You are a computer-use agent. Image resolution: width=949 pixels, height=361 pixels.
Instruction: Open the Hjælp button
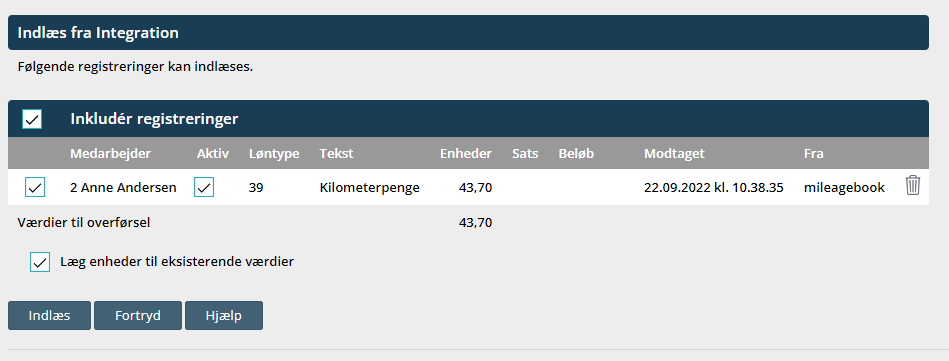tap(223, 316)
